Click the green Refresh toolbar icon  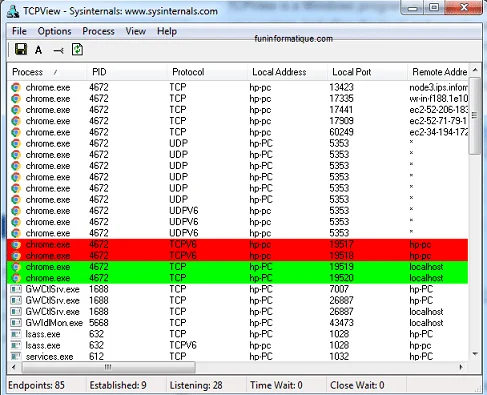[77, 50]
